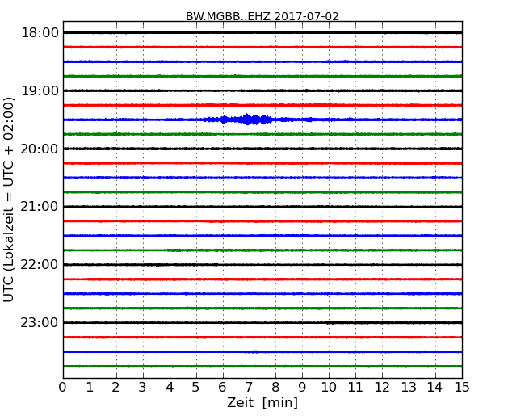This screenshot has height=420, width=525.
Task: Click the x-axis tick label 7
Action: (249, 388)
